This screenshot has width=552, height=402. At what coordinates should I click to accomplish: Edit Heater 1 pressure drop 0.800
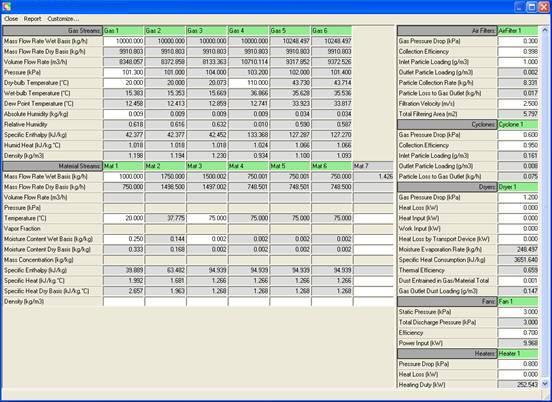(x=518, y=364)
